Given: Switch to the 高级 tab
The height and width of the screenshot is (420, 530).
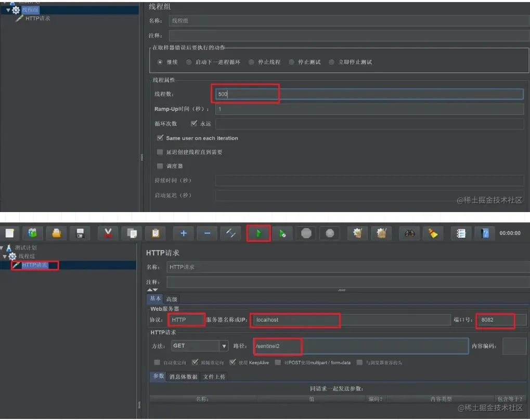Looking at the screenshot, I should point(172,299).
